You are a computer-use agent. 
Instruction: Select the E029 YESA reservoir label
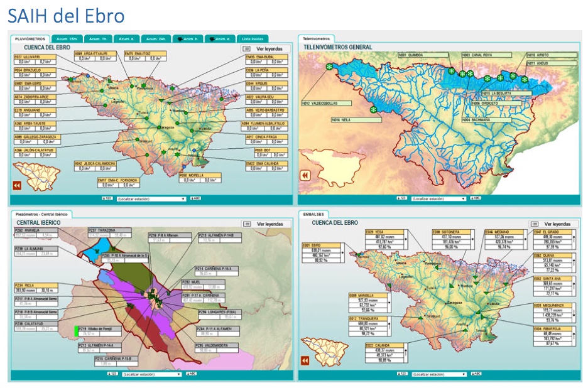tap(384, 232)
